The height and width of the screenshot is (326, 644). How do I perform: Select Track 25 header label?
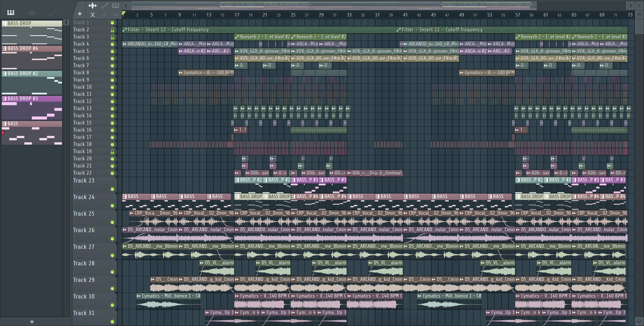[84, 214]
